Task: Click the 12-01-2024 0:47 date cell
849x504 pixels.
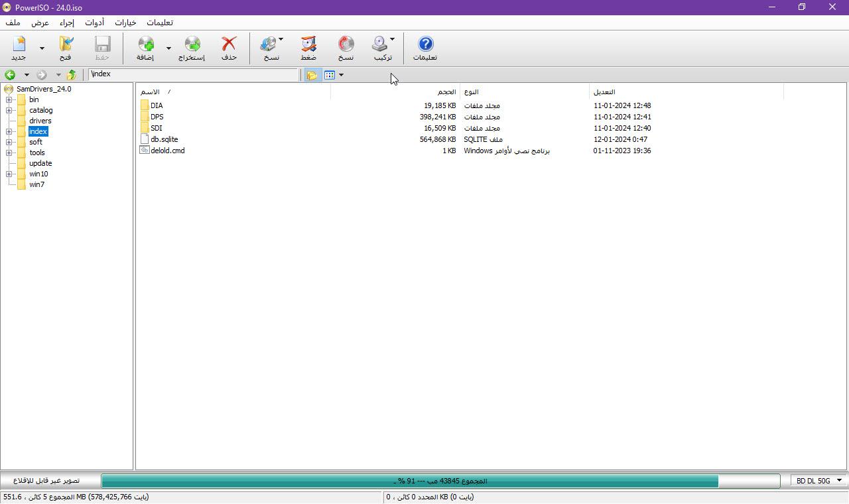Action: click(621, 139)
